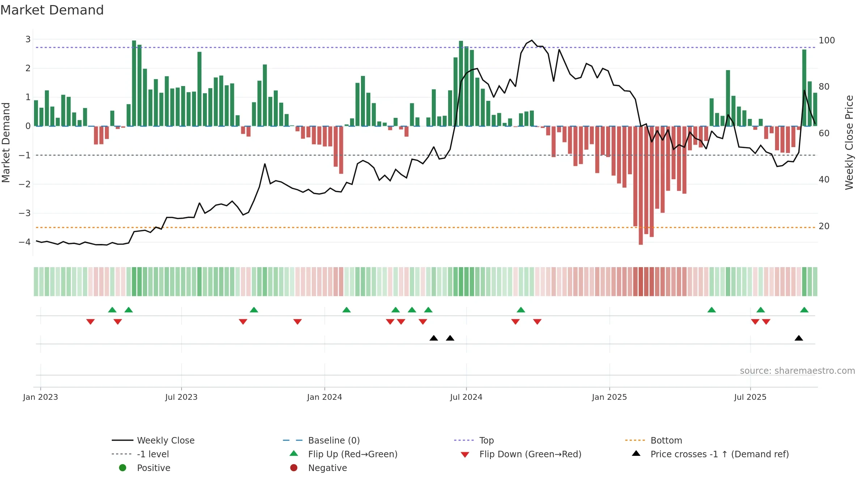Click Price crosses -1 legend label
Viewport: 868px width, 488px height.
pos(720,454)
